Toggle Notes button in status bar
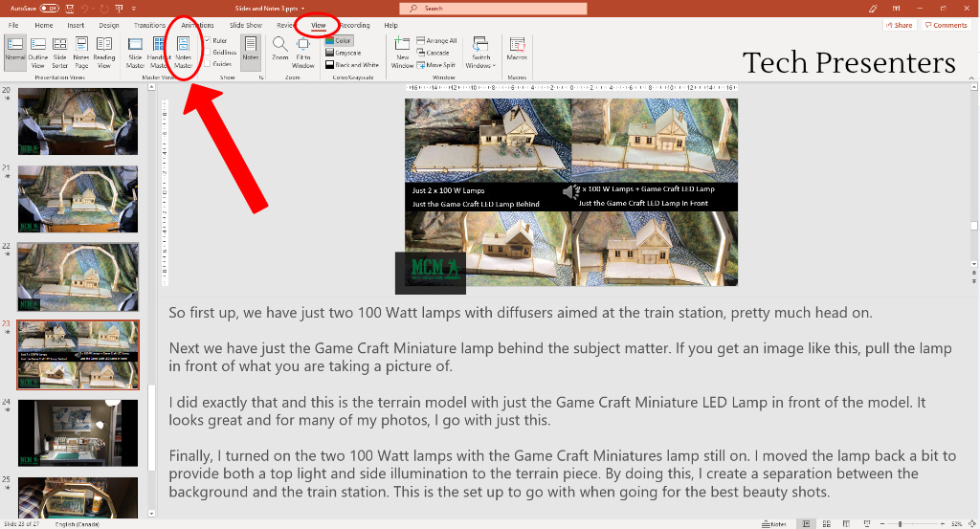The width and height of the screenshot is (980, 529). point(774,524)
